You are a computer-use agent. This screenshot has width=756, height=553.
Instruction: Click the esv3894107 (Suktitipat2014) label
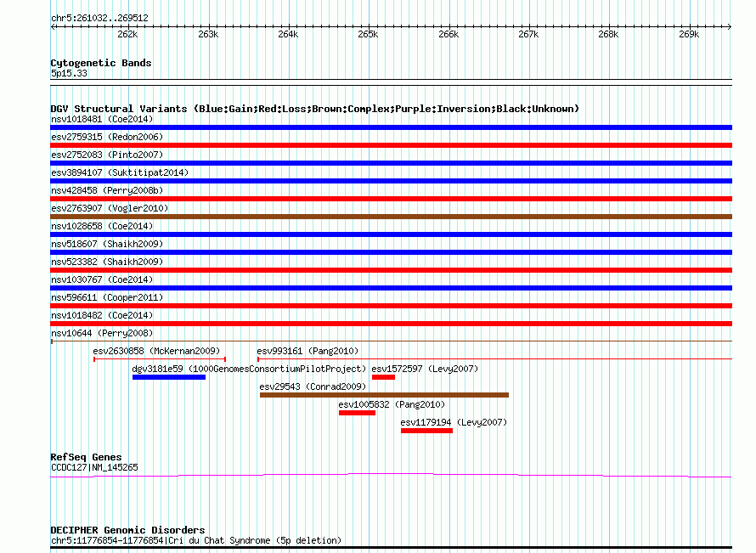click(119, 172)
